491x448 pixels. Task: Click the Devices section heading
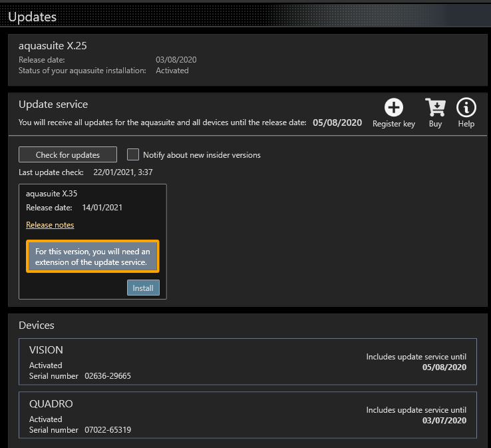click(x=37, y=326)
